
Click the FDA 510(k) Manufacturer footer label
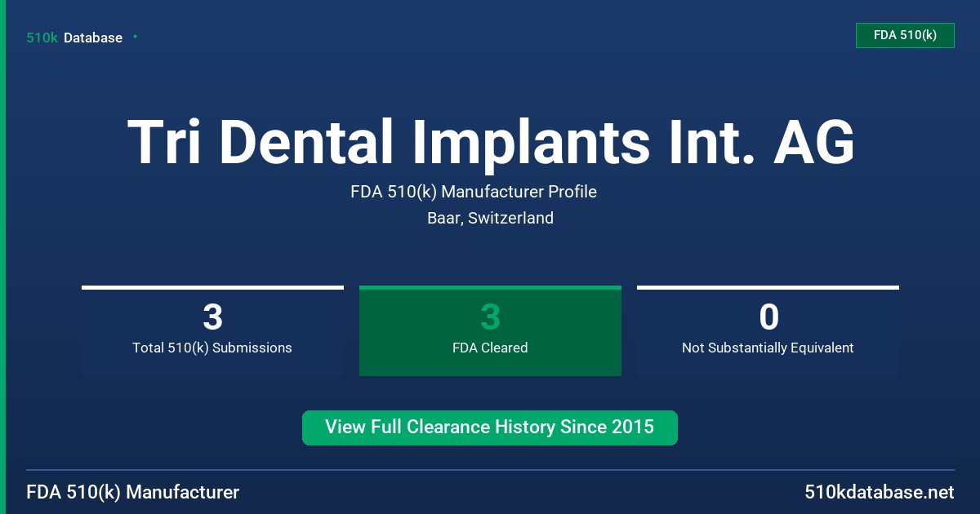[133, 493]
